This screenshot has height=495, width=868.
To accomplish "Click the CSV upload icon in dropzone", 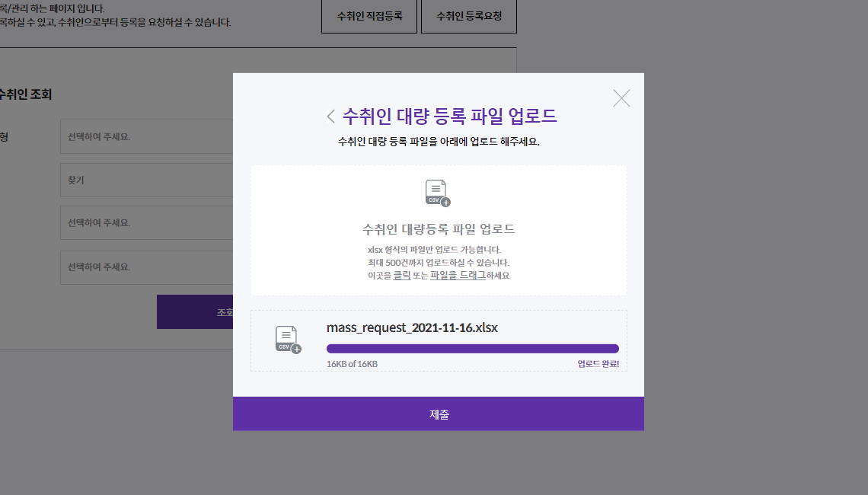I will [438, 193].
